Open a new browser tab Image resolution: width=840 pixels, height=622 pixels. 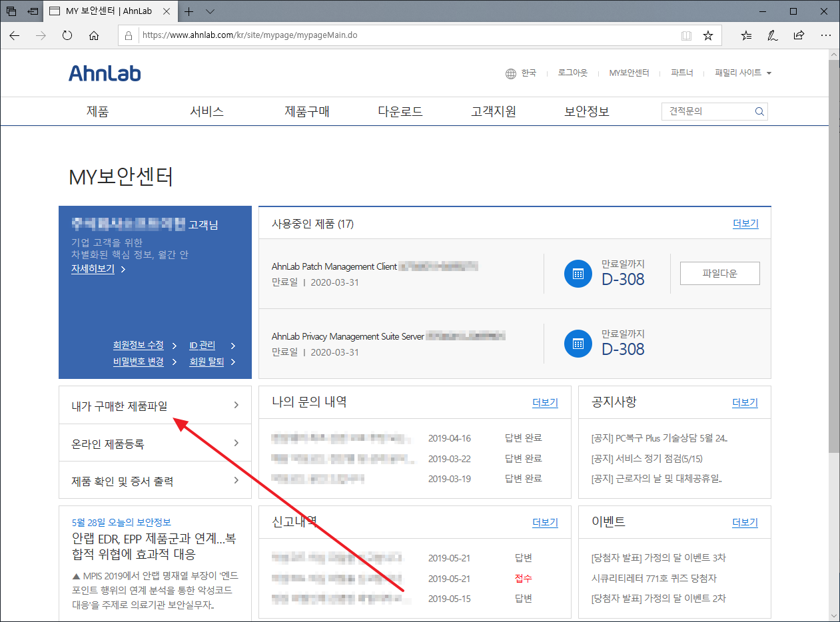189,11
